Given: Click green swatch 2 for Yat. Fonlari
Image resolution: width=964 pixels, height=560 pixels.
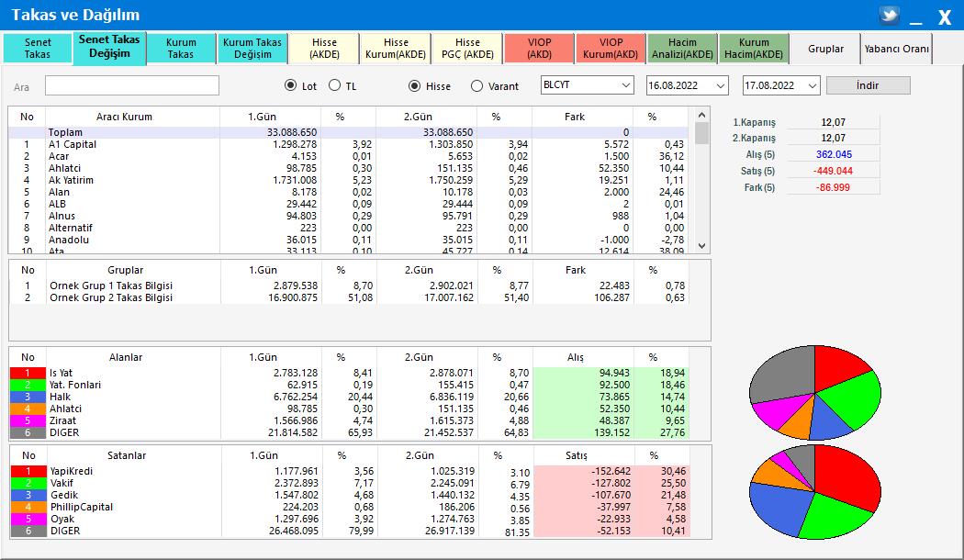Looking at the screenshot, I should (x=28, y=385).
